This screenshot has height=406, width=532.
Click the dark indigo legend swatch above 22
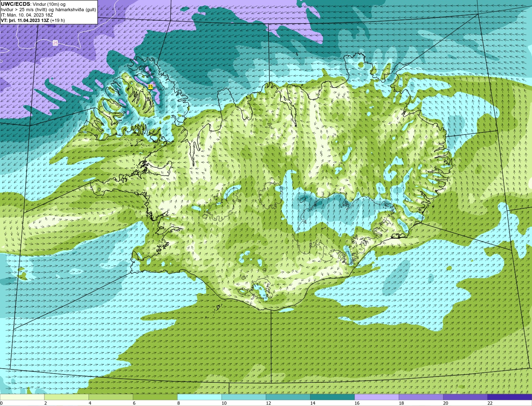[x=510, y=397]
